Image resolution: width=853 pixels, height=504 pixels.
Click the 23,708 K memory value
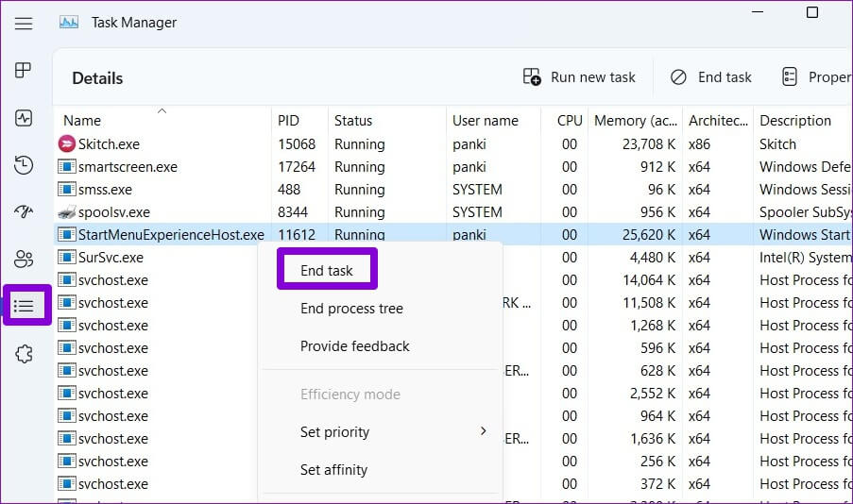[649, 144]
